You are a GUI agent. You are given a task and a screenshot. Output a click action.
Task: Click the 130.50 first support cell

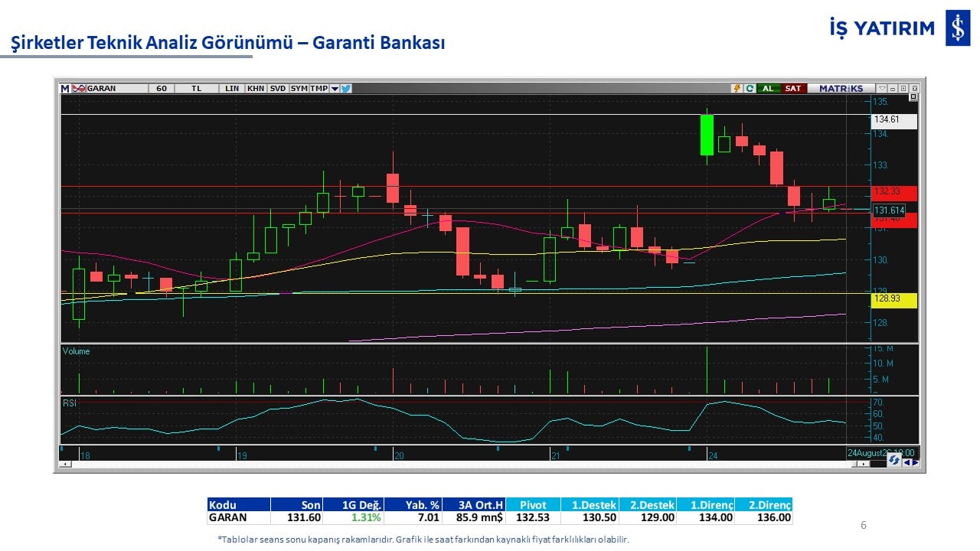[x=590, y=517]
